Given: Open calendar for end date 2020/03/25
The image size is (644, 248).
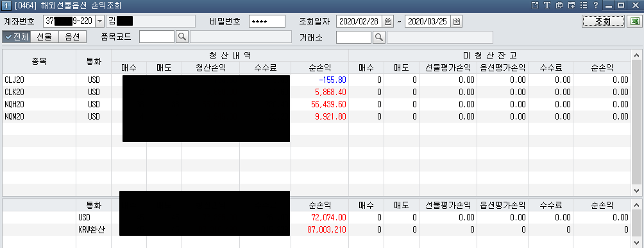Looking at the screenshot, I should (x=456, y=21).
